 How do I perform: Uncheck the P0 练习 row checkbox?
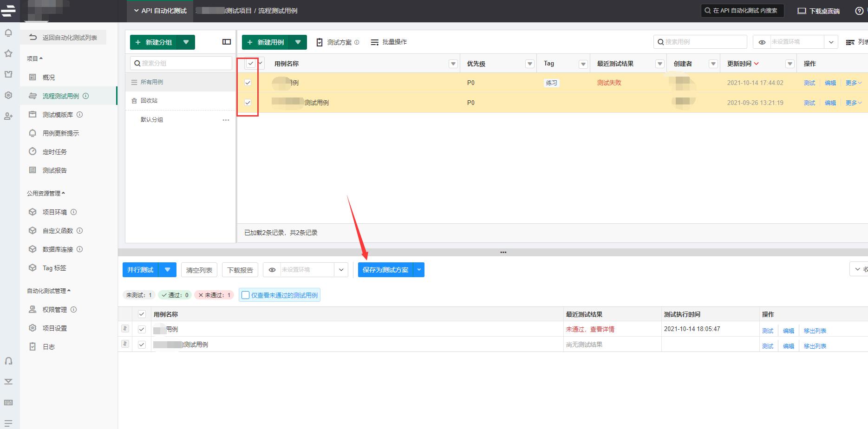coord(248,83)
